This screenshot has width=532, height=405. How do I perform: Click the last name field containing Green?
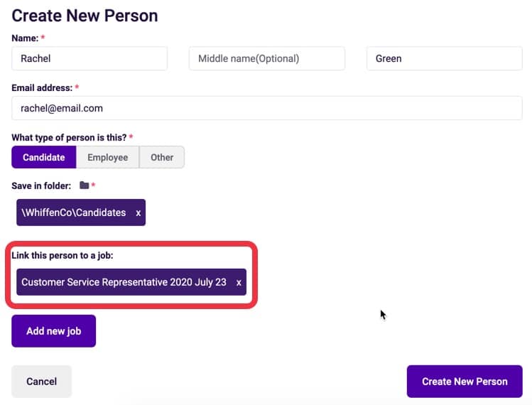coord(445,58)
